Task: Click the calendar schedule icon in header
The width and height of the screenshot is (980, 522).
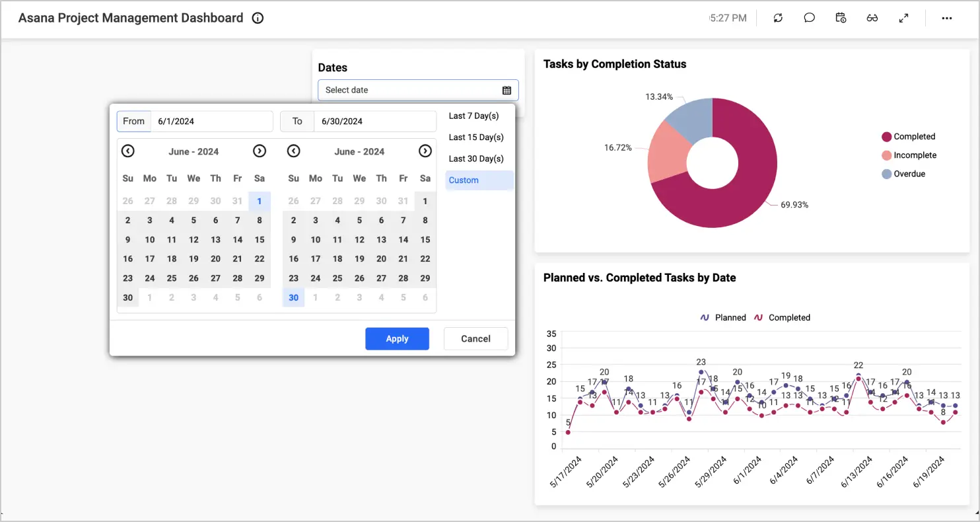Action: tap(841, 19)
